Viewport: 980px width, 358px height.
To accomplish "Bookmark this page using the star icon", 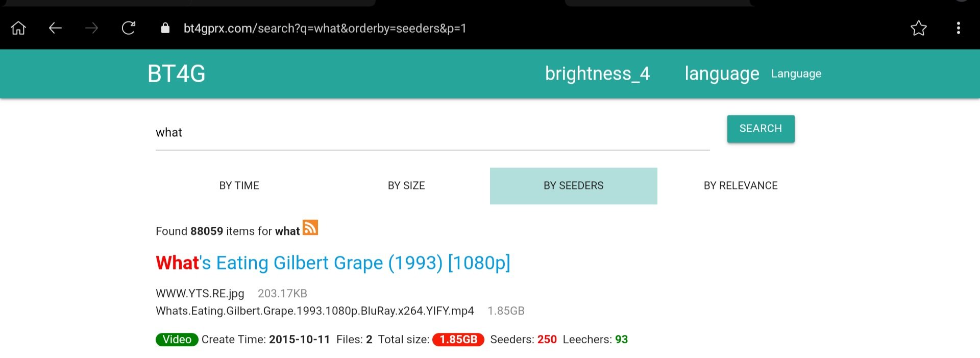I will [919, 28].
